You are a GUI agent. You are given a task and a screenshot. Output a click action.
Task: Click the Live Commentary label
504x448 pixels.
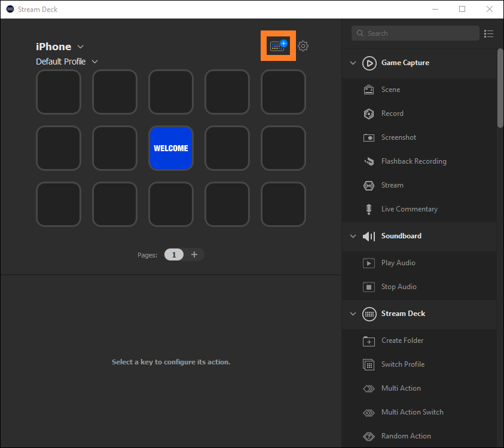409,209
